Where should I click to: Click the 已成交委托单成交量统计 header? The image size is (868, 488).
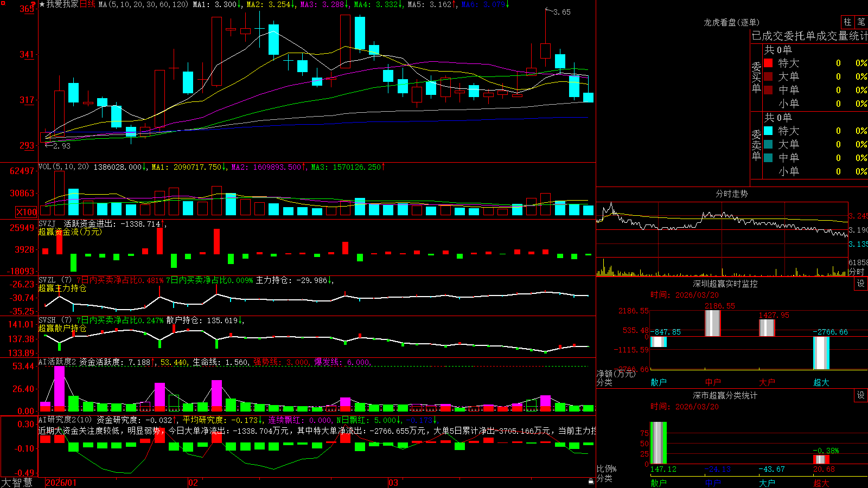coord(809,36)
